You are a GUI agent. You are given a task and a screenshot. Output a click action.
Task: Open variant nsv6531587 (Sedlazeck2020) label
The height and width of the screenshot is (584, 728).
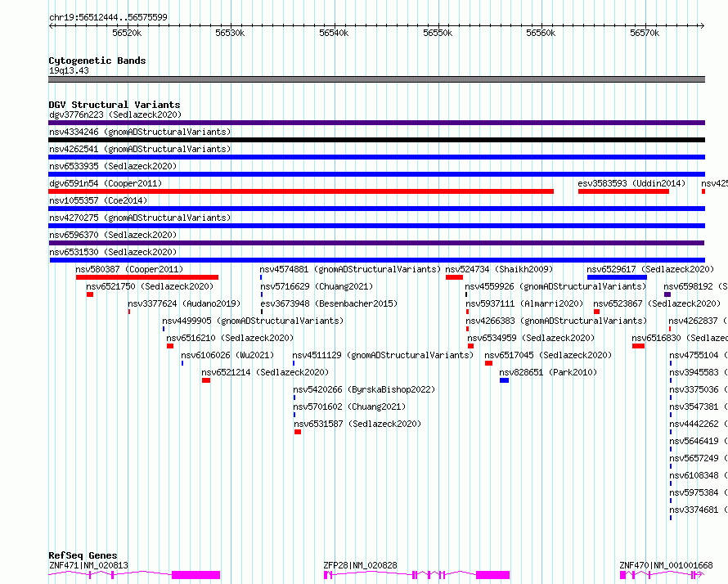pyautogui.click(x=357, y=424)
